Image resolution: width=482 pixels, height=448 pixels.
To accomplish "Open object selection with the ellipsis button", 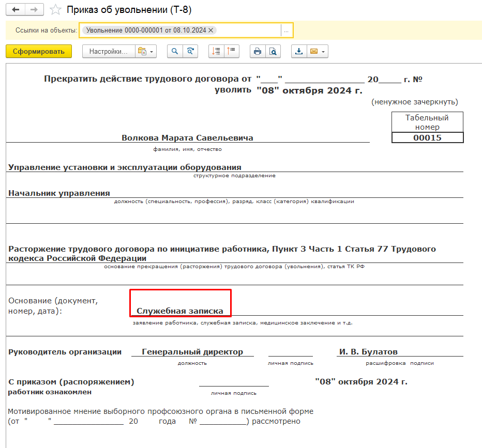I will tap(286, 30).
